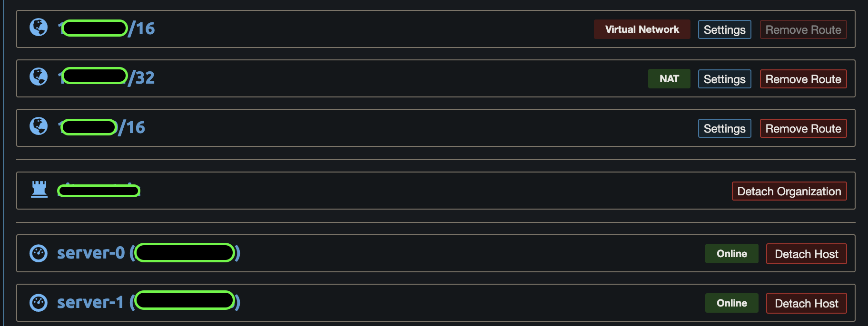Detach Host server-0
Screen dimensions: 868x326
point(806,254)
